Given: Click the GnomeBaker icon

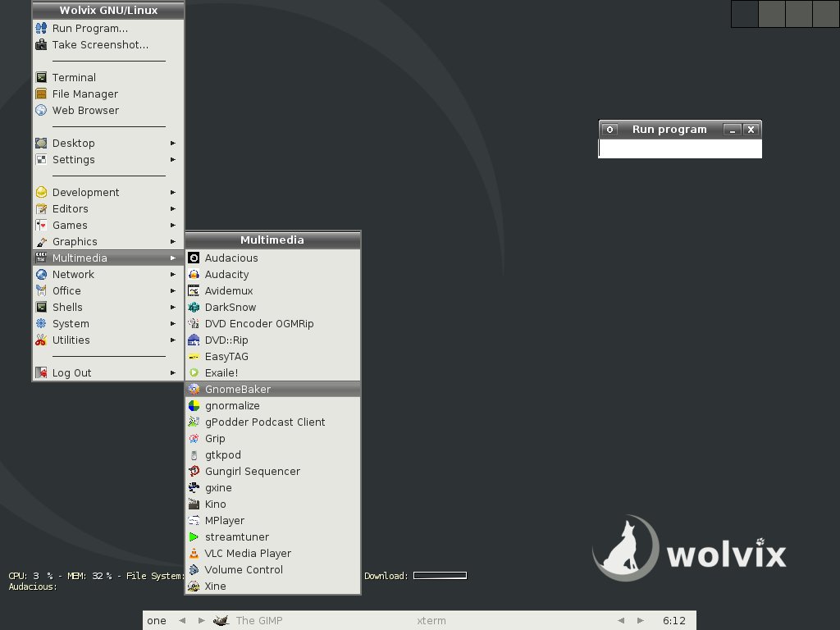Looking at the screenshot, I should tap(194, 390).
